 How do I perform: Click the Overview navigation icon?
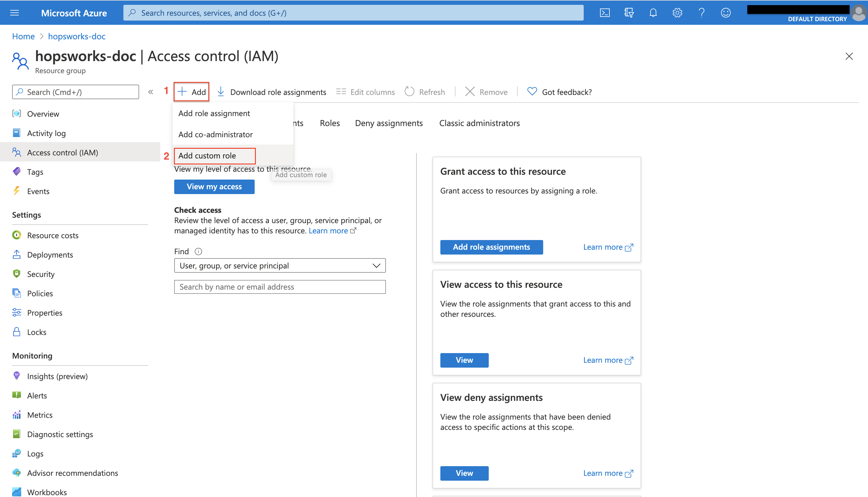(x=17, y=113)
